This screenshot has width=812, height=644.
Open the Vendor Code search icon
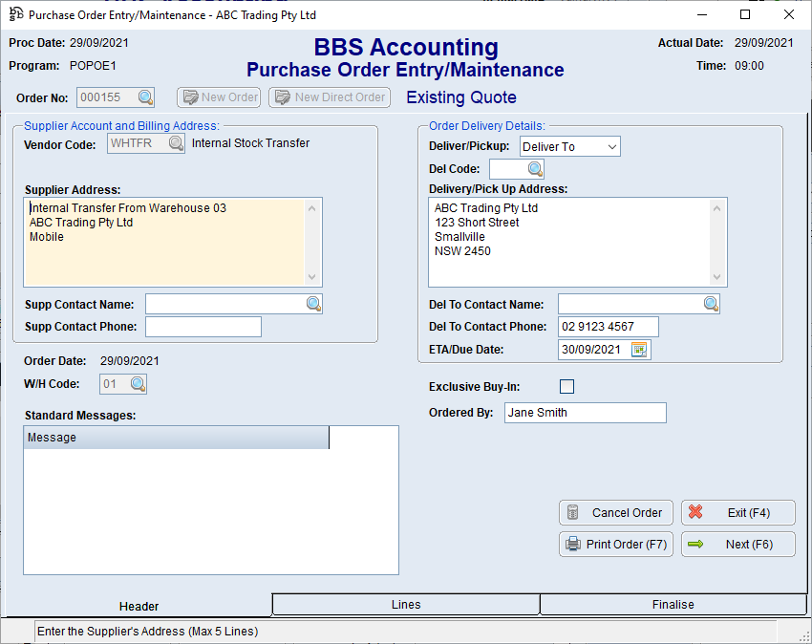pos(176,144)
